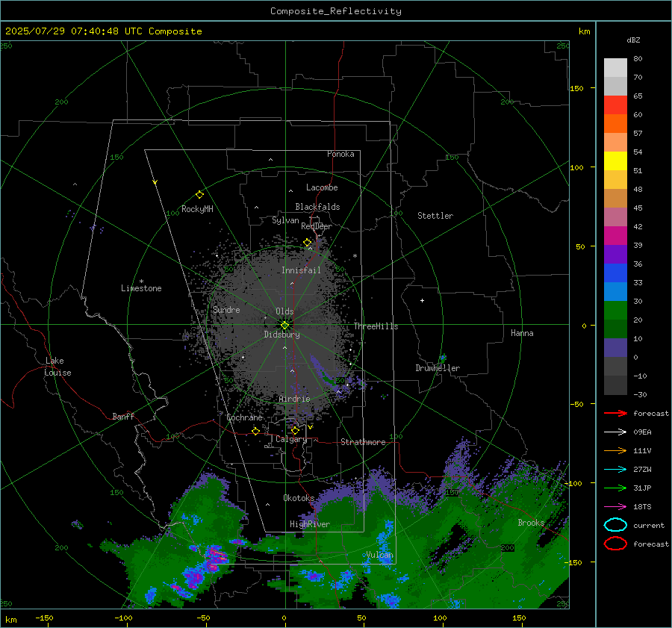Click the Drumheller label

438,368
